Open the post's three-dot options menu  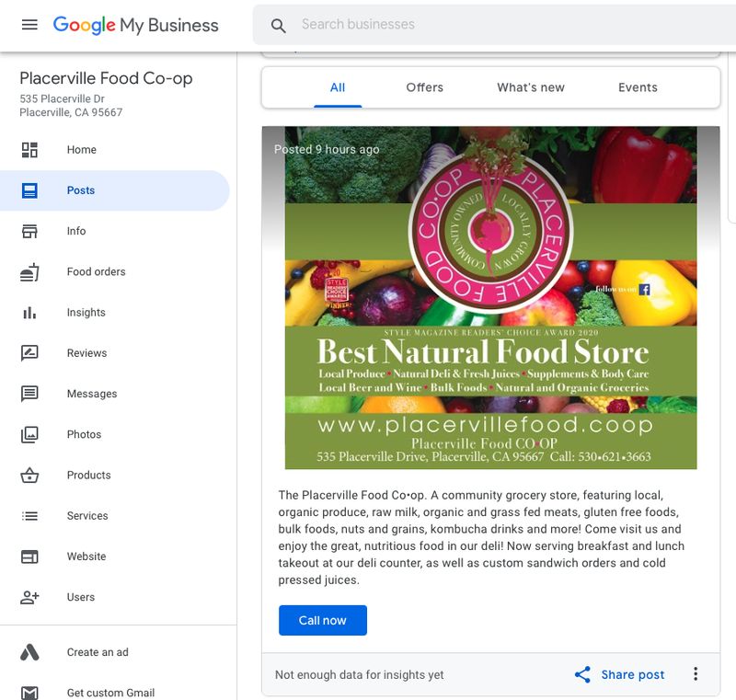(696, 674)
